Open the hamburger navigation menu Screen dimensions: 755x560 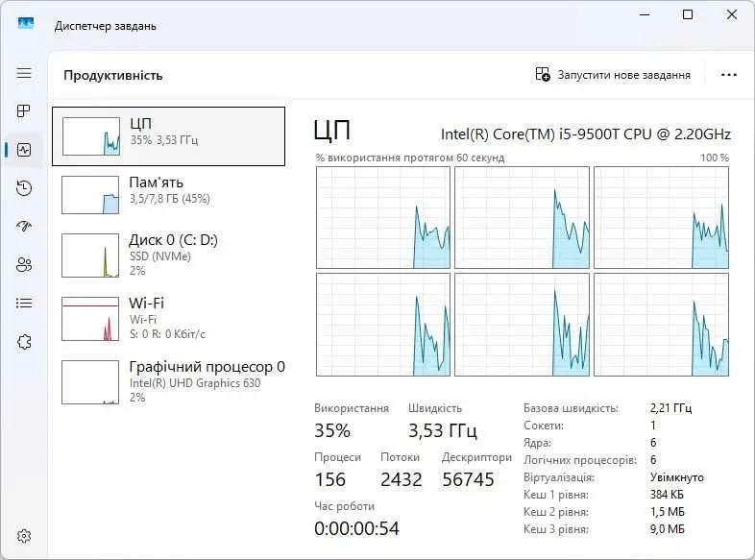(24, 73)
